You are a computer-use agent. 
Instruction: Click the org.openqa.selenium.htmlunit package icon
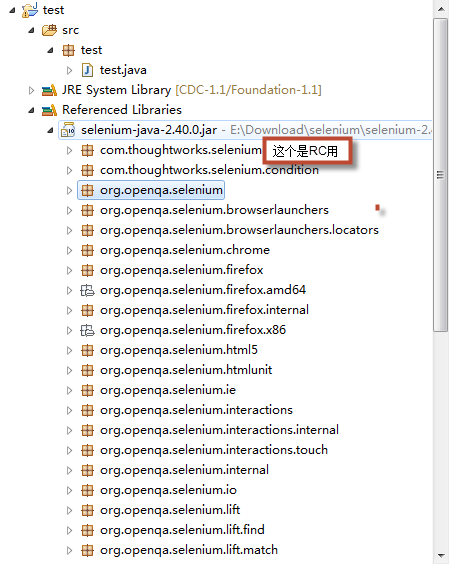click(x=87, y=370)
